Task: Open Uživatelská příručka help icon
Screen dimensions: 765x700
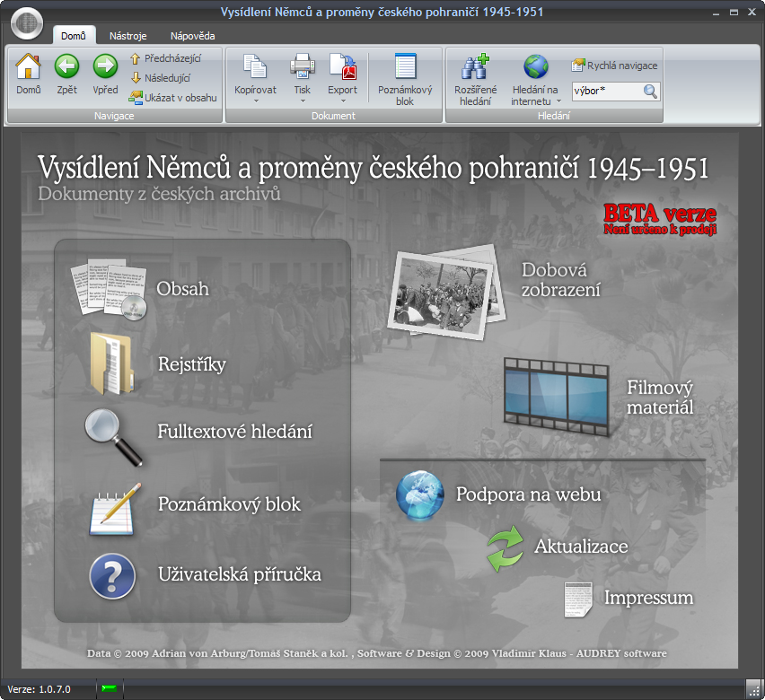Action: (112, 576)
